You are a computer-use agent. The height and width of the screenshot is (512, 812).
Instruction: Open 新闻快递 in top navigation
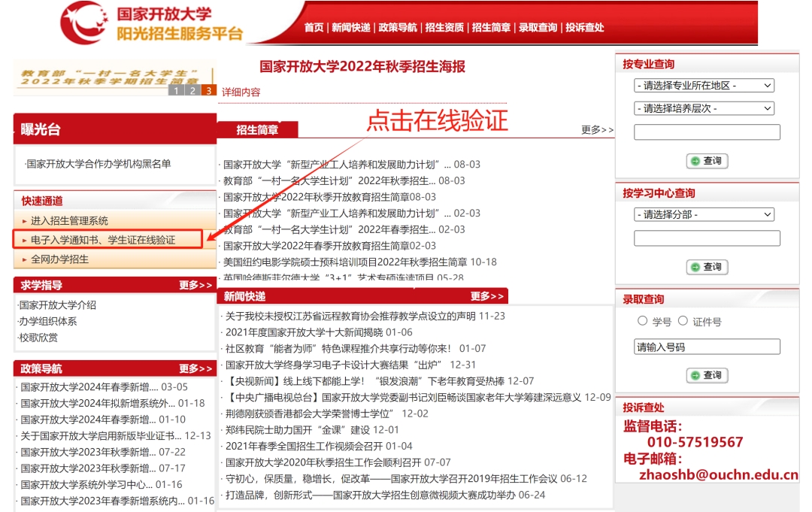(350, 27)
